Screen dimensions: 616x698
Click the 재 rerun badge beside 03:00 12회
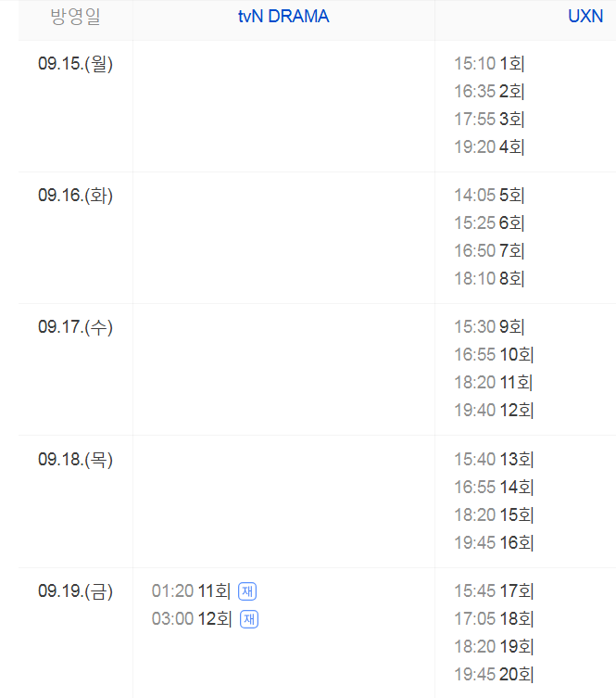249,619
